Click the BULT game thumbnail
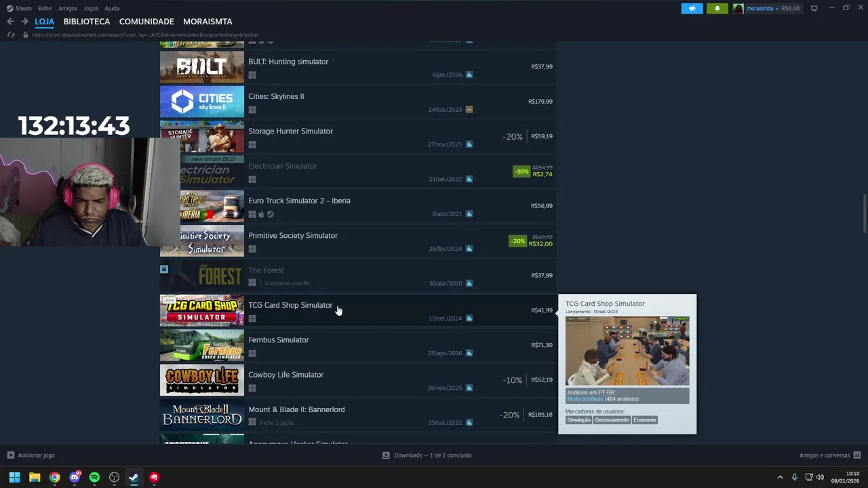Viewport: 868px width, 488px height. [202, 66]
